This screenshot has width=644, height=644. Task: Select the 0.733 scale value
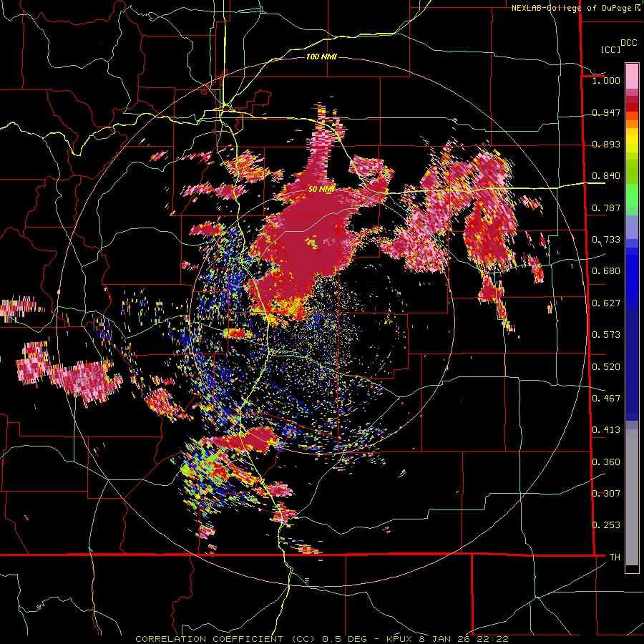coord(606,240)
